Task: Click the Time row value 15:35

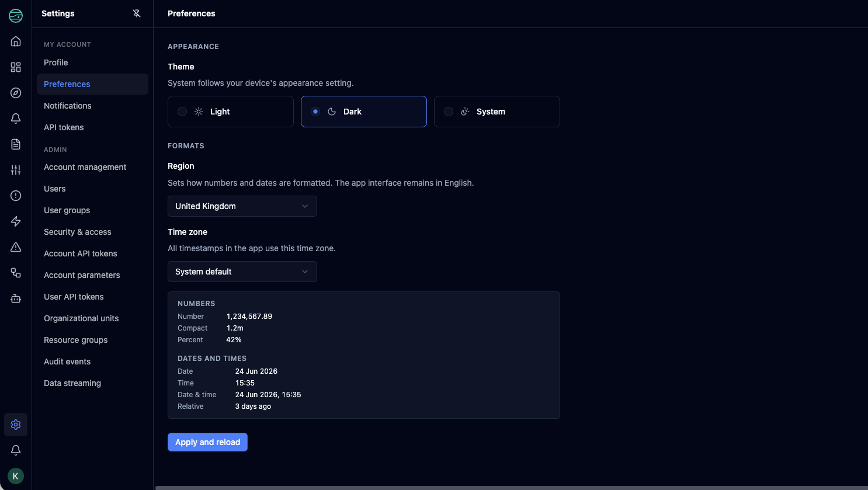Action: (x=245, y=383)
